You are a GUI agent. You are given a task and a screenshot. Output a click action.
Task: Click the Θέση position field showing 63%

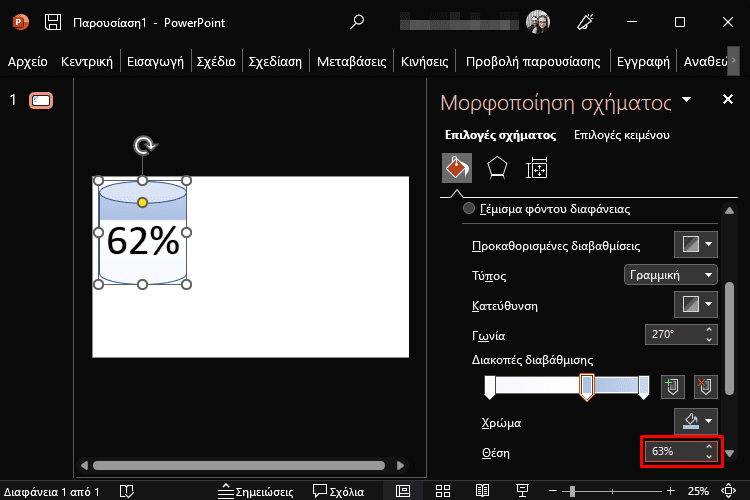point(673,451)
